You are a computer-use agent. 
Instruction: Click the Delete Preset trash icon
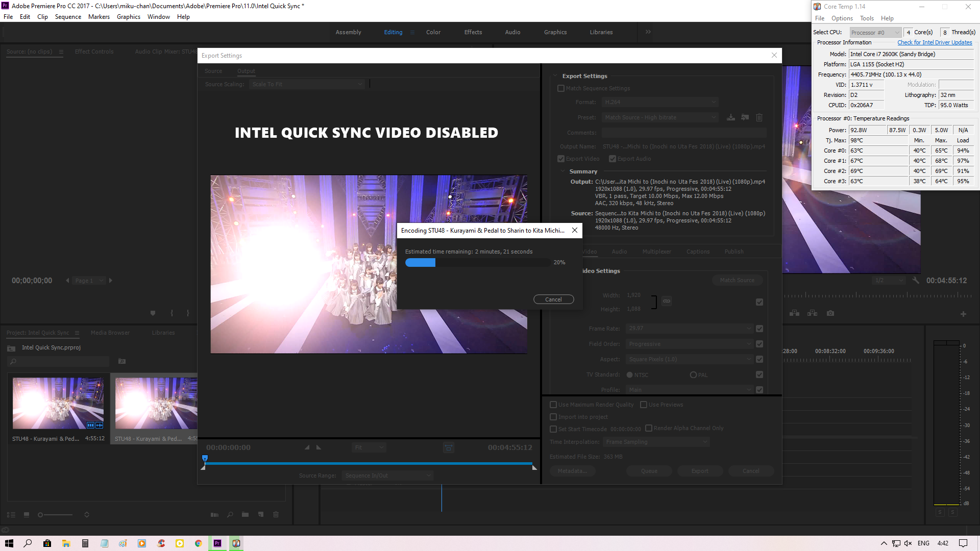[x=759, y=117]
